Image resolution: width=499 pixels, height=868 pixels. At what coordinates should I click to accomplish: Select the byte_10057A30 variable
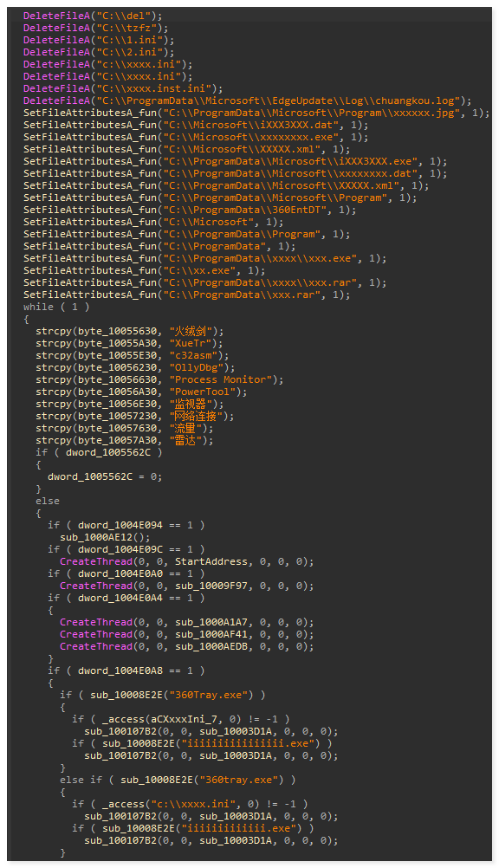point(118,441)
